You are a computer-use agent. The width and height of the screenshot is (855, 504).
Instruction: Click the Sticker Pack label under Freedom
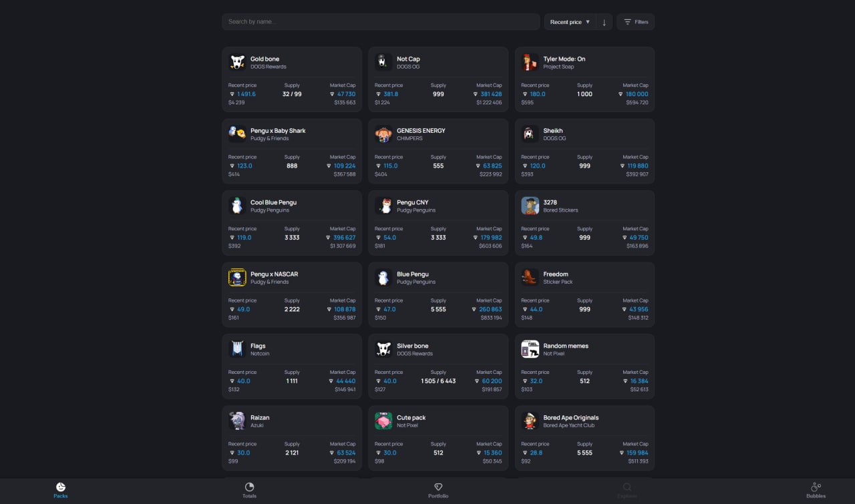coord(558,282)
